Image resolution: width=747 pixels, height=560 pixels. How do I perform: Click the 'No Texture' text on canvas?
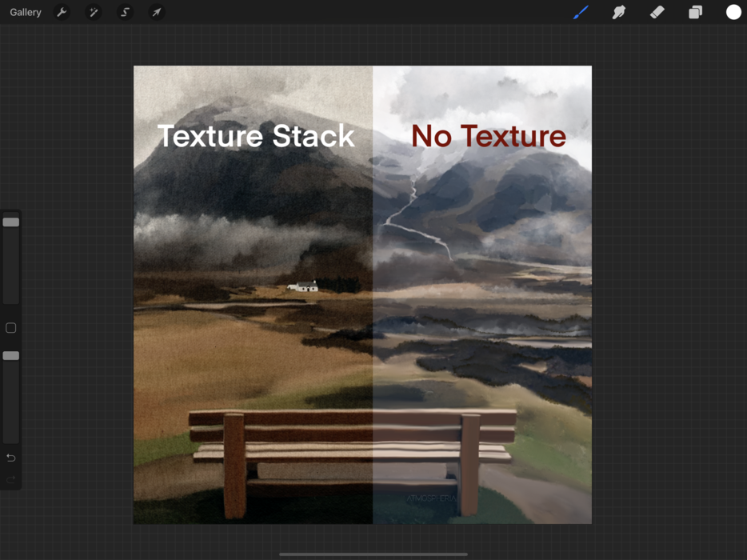point(489,136)
